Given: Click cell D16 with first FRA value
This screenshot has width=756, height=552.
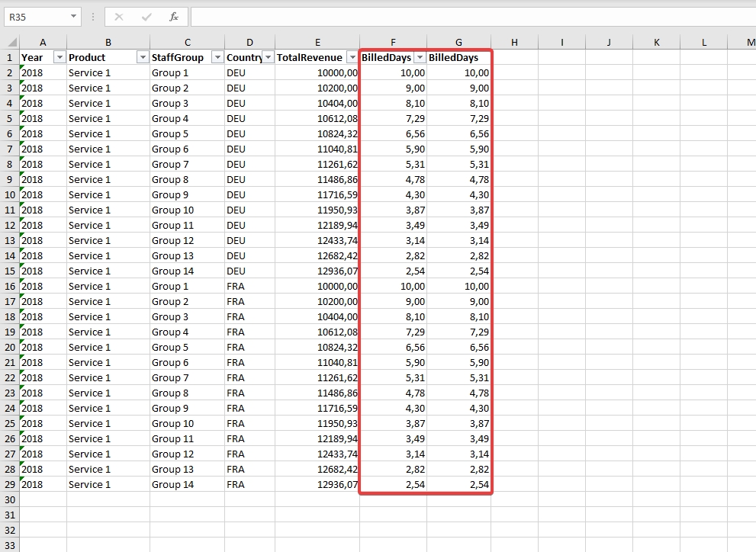Looking at the screenshot, I should [249, 287].
